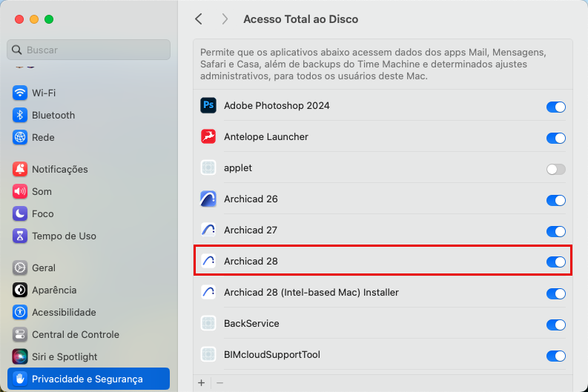The height and width of the screenshot is (392, 588).
Task: Turn off the Archicad 26 switch
Action: click(x=556, y=200)
